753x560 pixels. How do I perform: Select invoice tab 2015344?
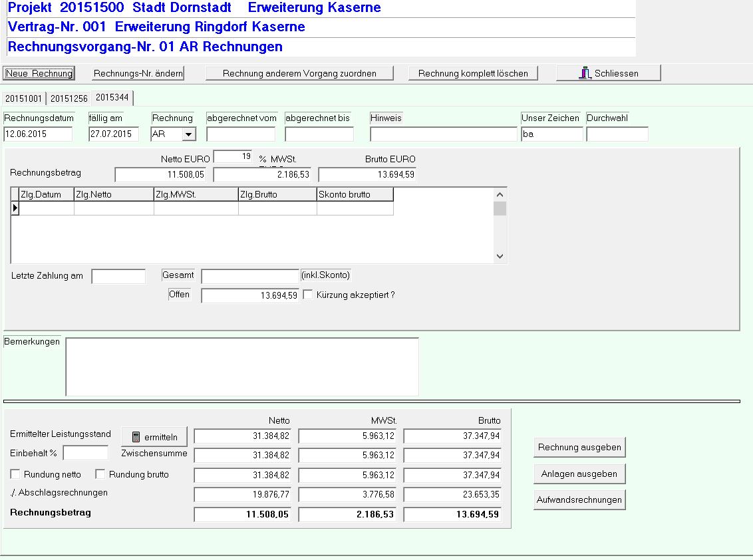(112, 98)
